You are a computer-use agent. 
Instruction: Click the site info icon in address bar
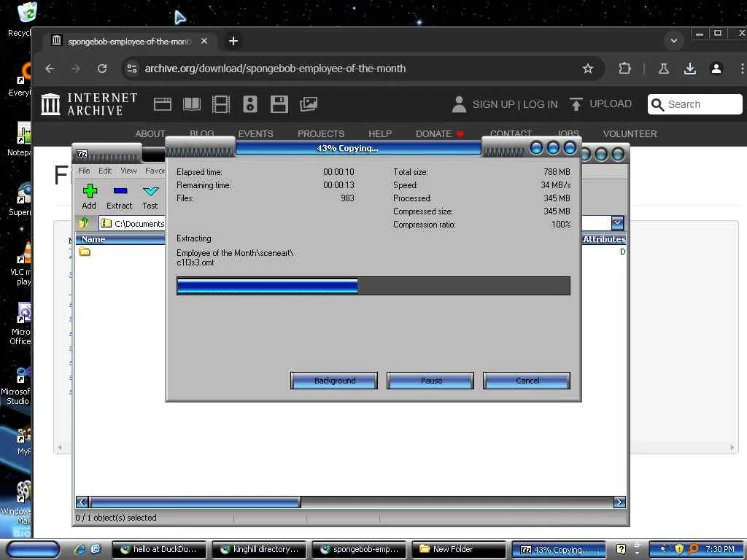[132, 69]
